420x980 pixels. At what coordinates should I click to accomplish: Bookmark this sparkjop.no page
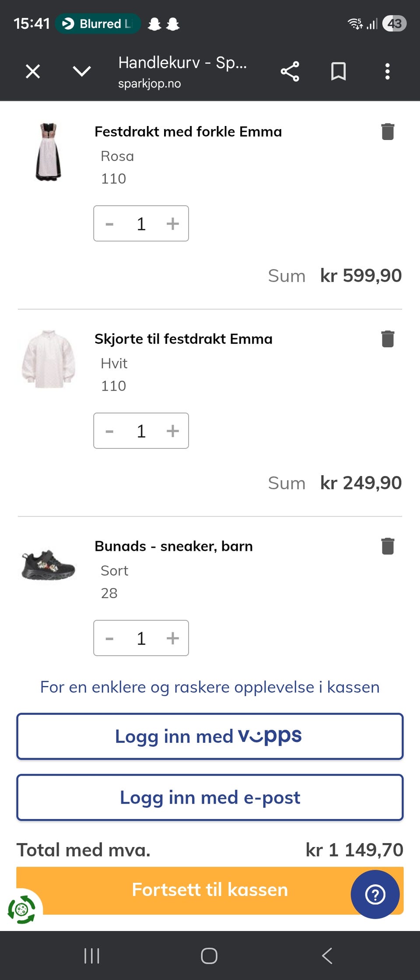(338, 71)
